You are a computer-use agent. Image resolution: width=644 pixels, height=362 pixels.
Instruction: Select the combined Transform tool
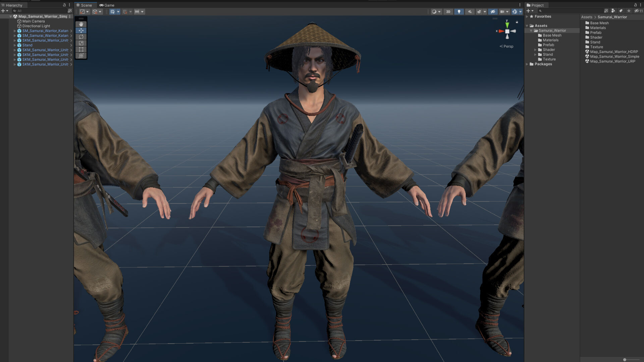point(81,56)
